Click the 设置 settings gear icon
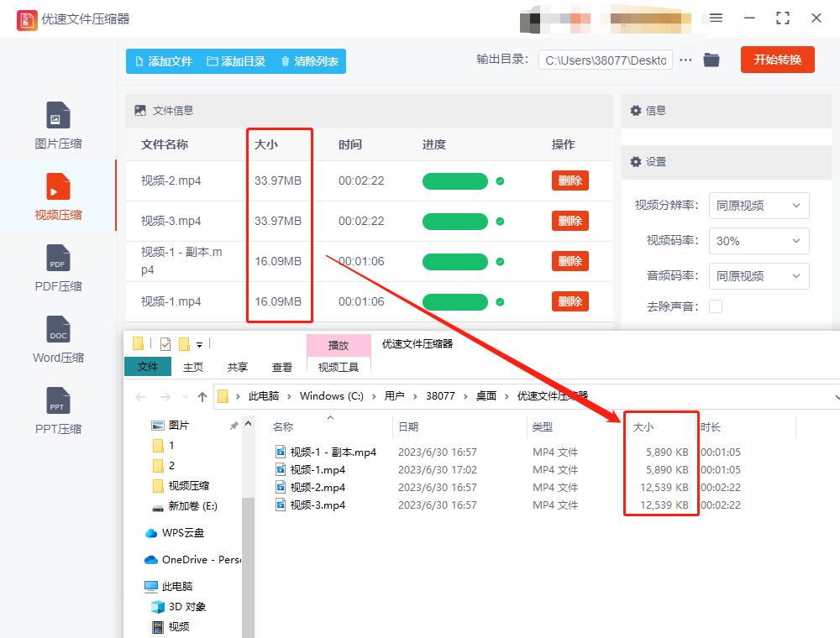Image resolution: width=840 pixels, height=638 pixels. [637, 161]
